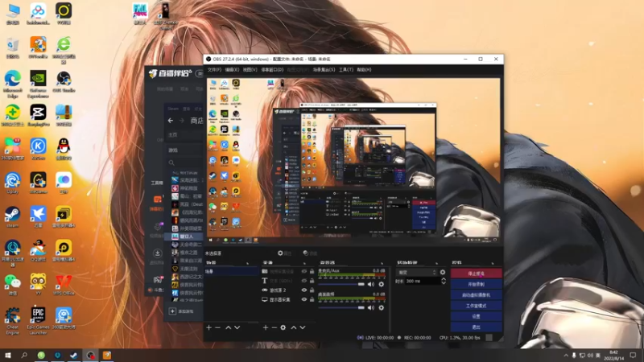This screenshot has height=362, width=644.
Task: Hide the Game Capture 2 source
Action: click(304, 290)
